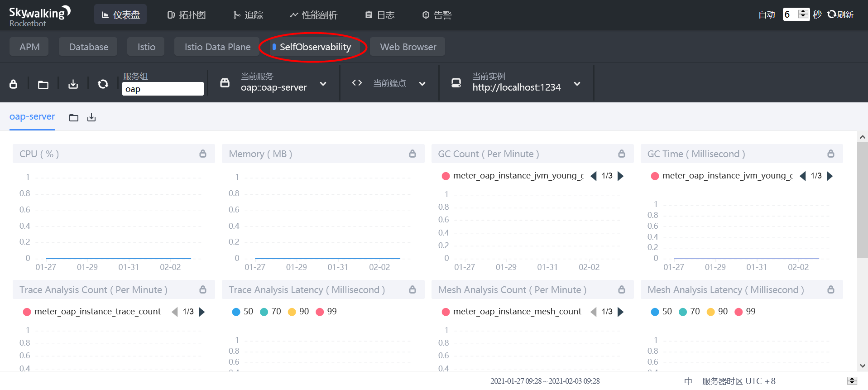Click the 当前端点 code brackets icon
The width and height of the screenshot is (868, 390).
[x=357, y=83]
